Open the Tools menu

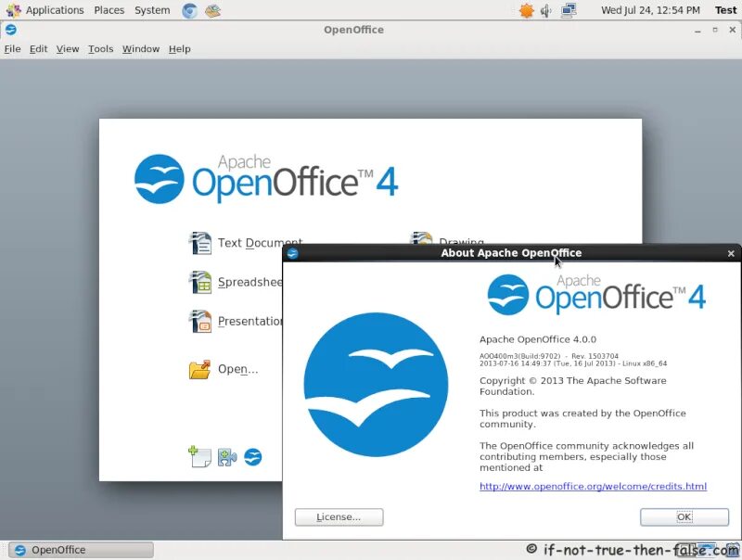tap(101, 49)
